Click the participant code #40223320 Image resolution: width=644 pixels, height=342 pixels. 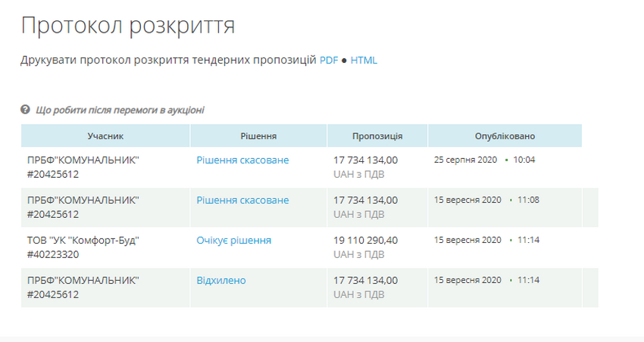[x=53, y=254]
